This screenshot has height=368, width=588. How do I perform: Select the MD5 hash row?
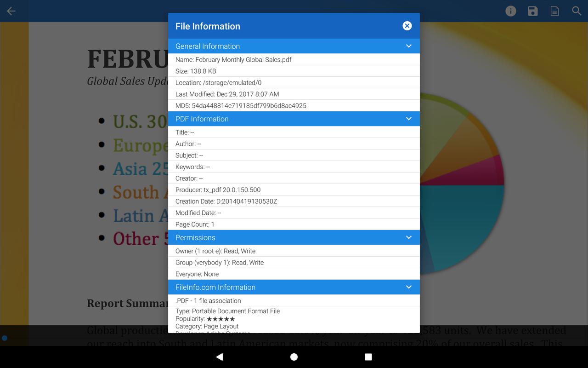point(294,105)
